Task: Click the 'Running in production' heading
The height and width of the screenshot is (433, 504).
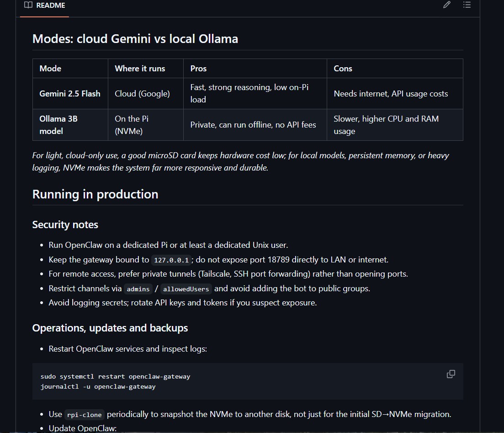Action: click(x=95, y=194)
